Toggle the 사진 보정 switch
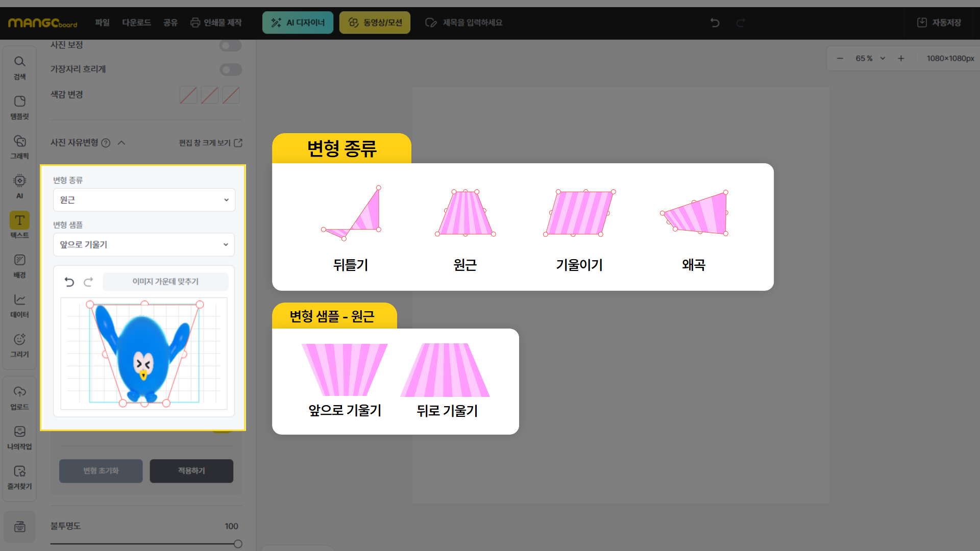Image resolution: width=980 pixels, height=551 pixels. pyautogui.click(x=230, y=45)
